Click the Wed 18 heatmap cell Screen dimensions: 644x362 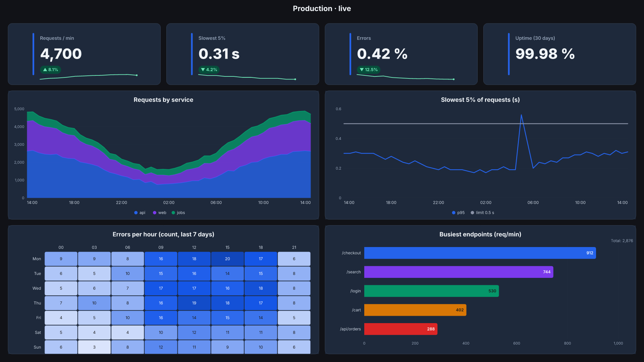pyautogui.click(x=261, y=288)
